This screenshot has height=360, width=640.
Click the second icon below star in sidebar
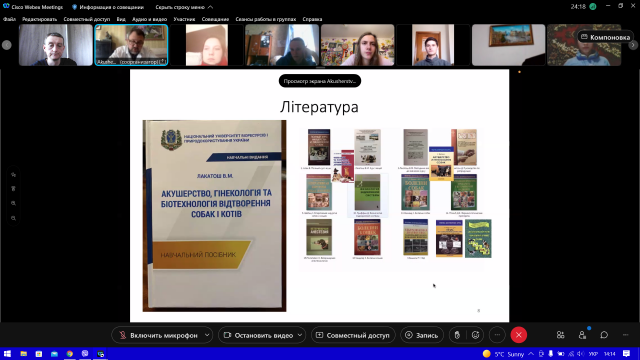[13, 189]
